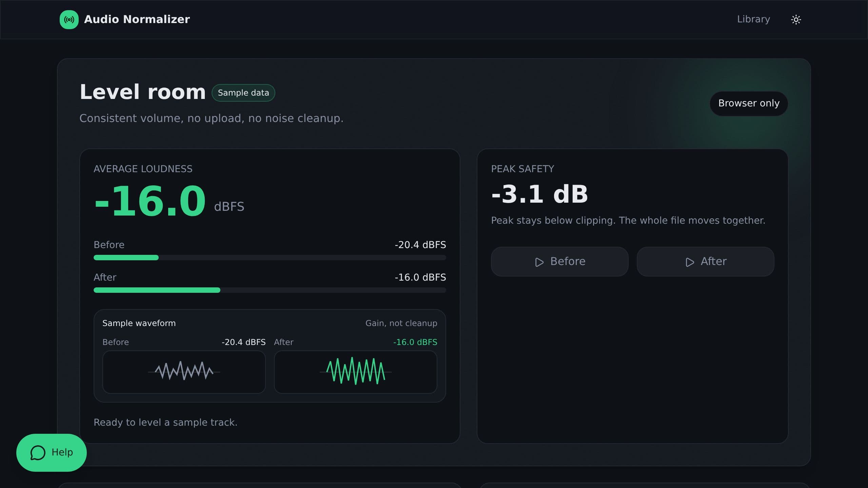Click the Sample waveform label
868x488 pixels.
click(x=139, y=323)
